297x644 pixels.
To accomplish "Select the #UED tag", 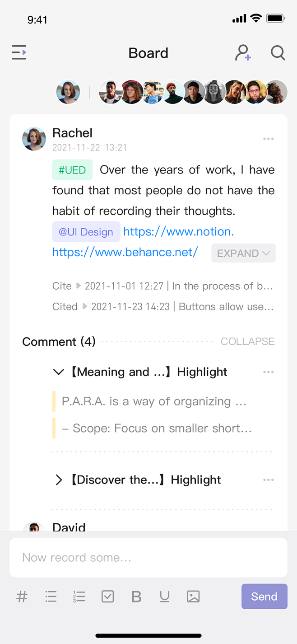I will coord(72,170).
